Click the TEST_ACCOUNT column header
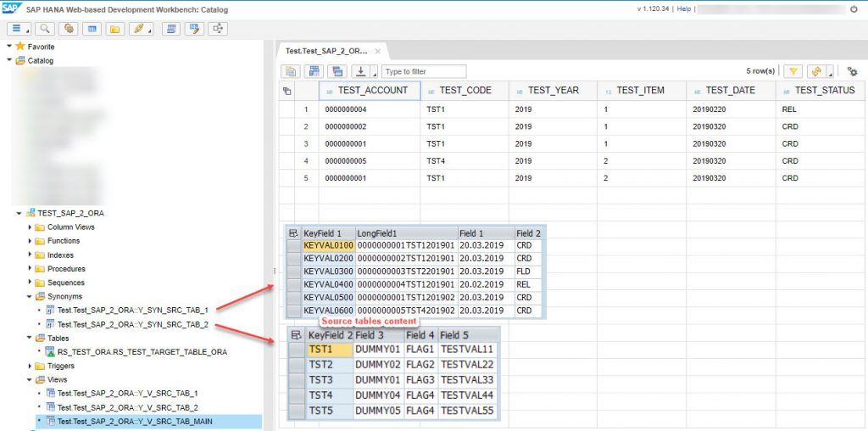868x431 pixels. click(370, 90)
